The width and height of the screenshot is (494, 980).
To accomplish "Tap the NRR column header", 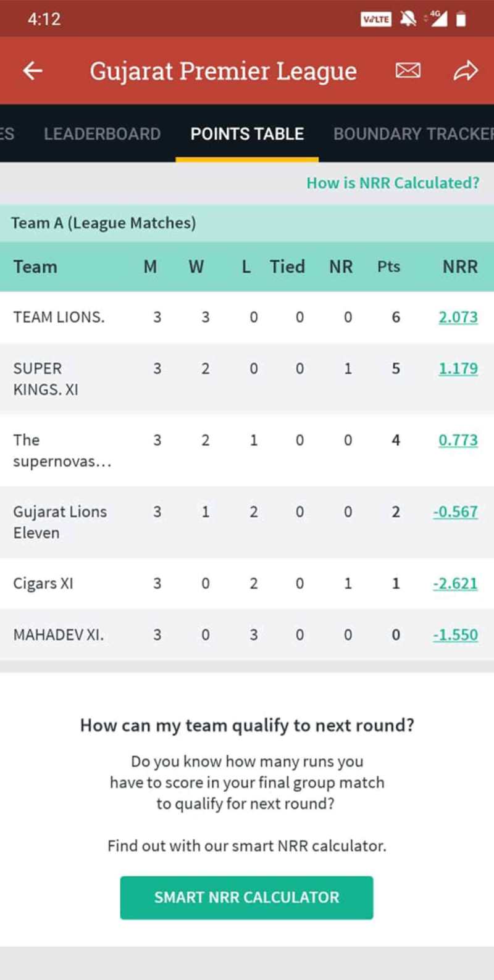I will tap(460, 267).
